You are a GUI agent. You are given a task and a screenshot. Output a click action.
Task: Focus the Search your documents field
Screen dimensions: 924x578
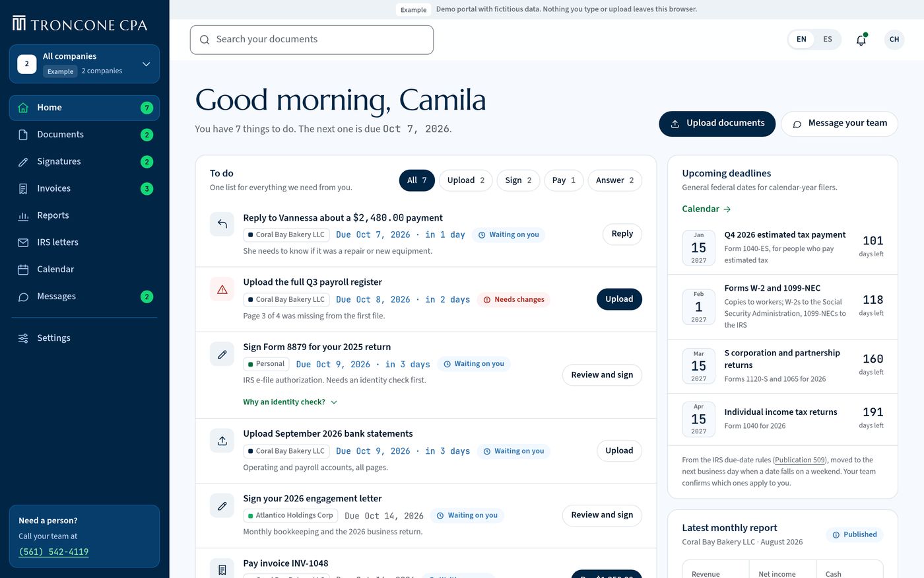tap(312, 40)
